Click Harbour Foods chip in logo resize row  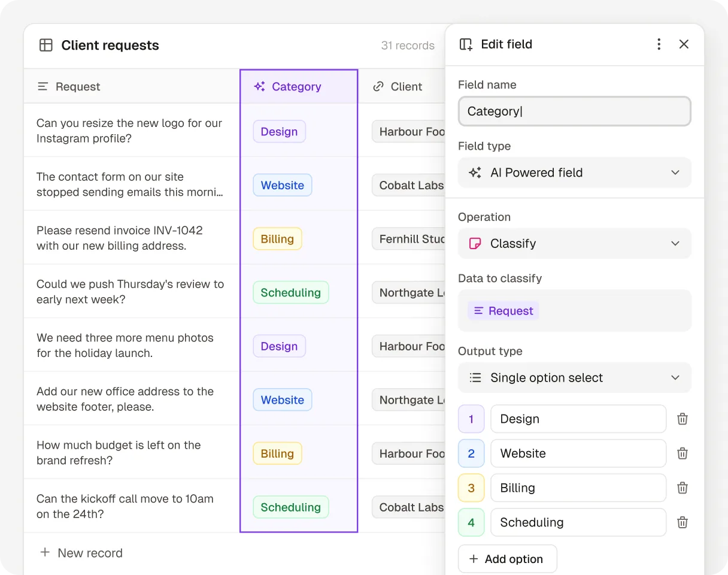coord(409,132)
